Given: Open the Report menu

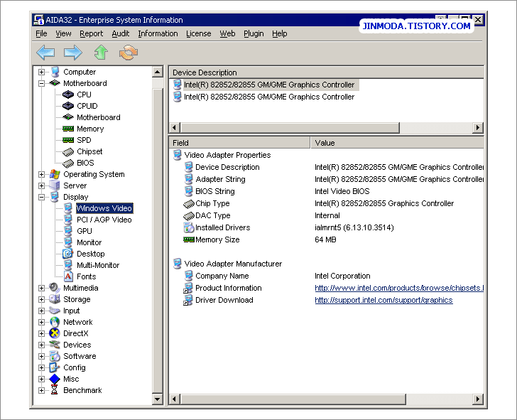Looking at the screenshot, I should [92, 33].
